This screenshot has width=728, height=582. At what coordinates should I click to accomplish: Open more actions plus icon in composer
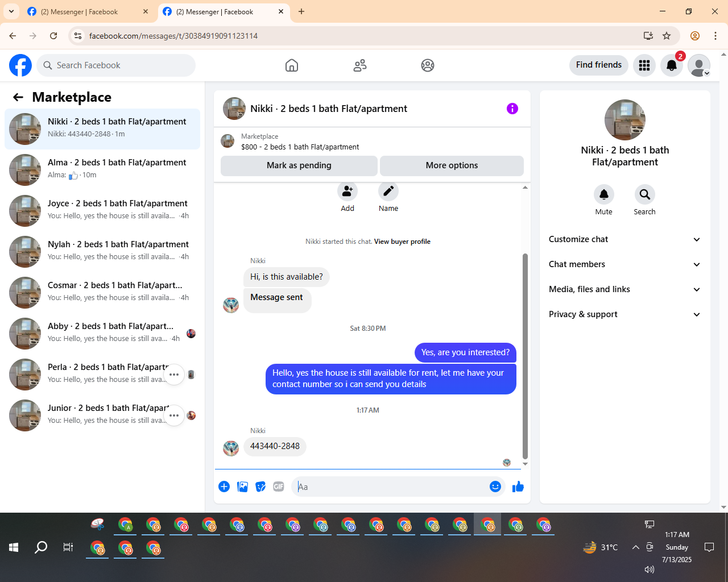click(x=224, y=487)
